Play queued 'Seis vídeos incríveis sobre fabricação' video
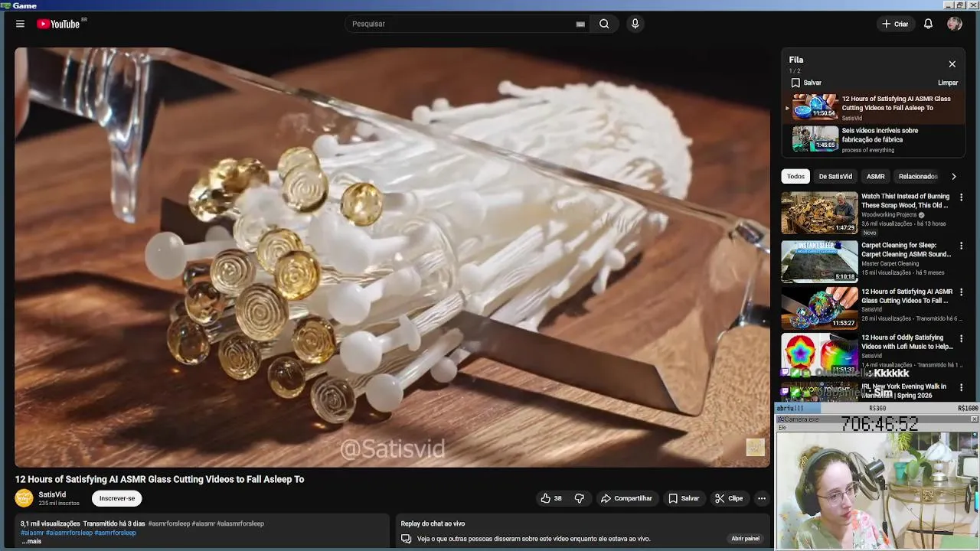This screenshot has height=551, width=980. (x=873, y=139)
